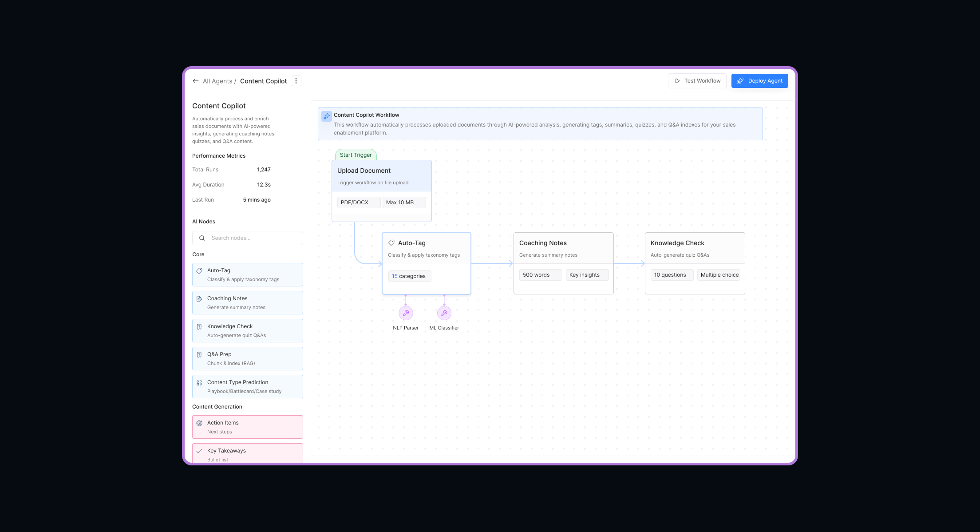This screenshot has width=980, height=532.
Task: Click the AI Nodes heading
Action: point(204,222)
